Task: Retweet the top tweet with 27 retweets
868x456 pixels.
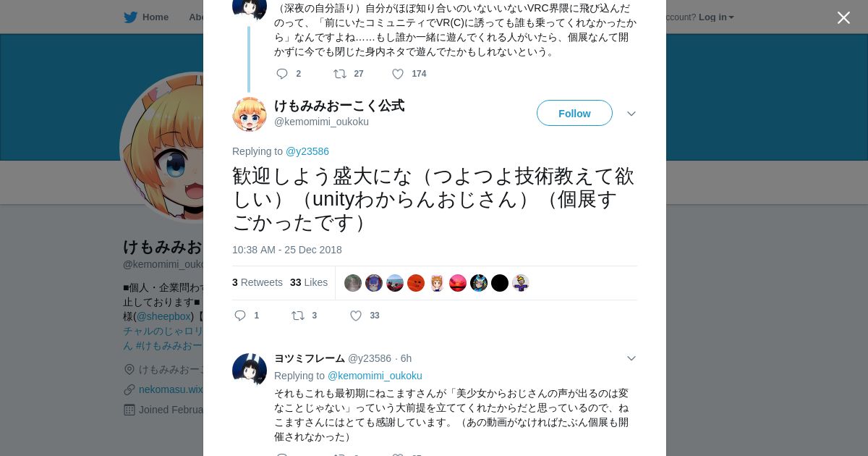Action: click(x=340, y=74)
